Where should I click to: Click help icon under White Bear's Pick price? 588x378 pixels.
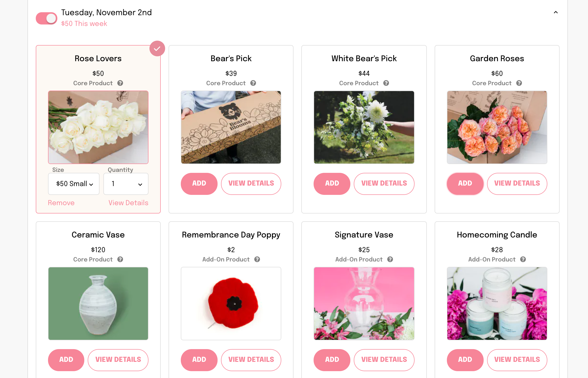[x=386, y=83]
